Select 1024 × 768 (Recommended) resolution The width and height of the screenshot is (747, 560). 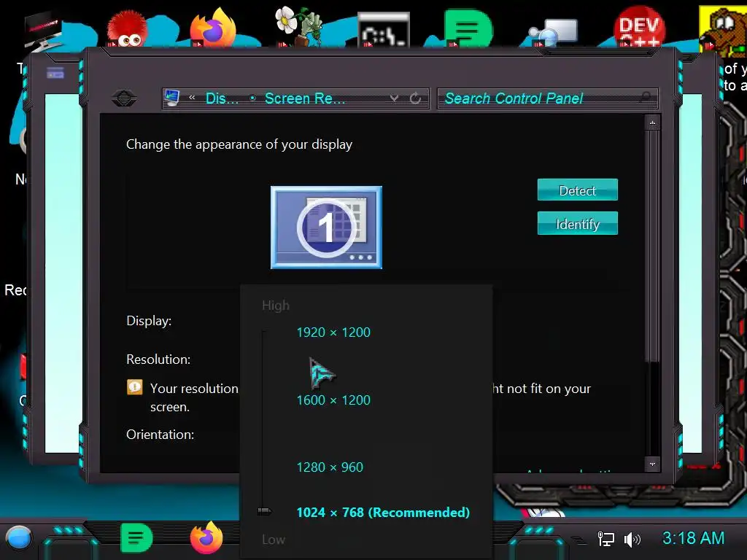tap(383, 513)
